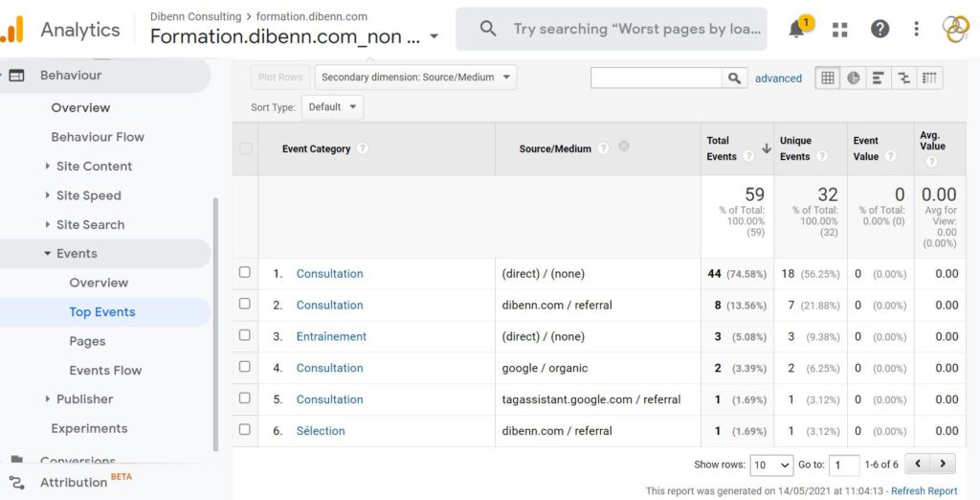Viewport: 980px width, 500px height.
Task: Switch to Comparison view
Action: click(x=903, y=79)
